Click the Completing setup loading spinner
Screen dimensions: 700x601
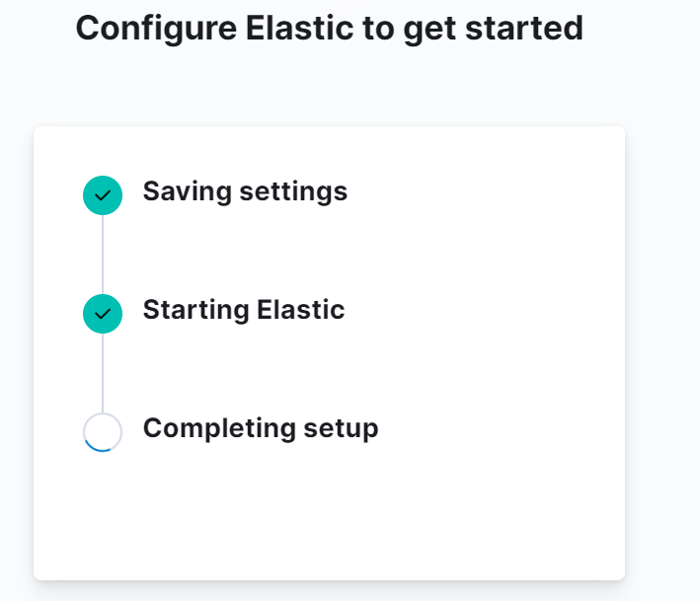tap(103, 432)
